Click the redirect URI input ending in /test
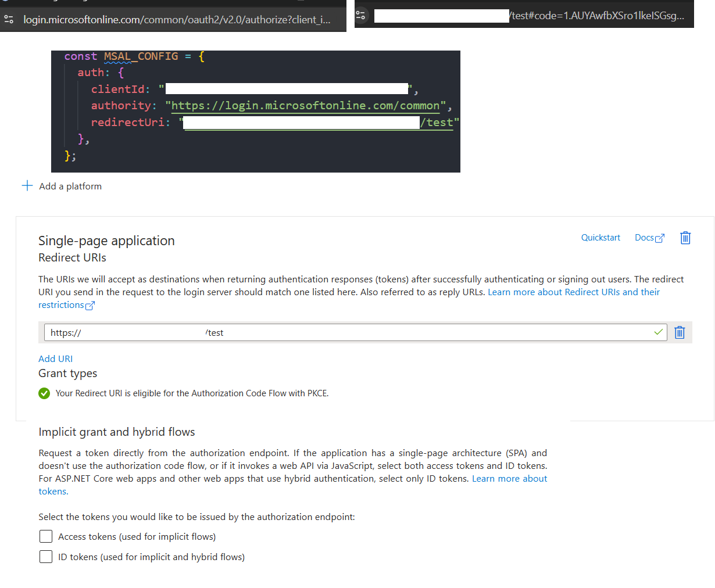The width and height of the screenshot is (715, 588). (355, 332)
